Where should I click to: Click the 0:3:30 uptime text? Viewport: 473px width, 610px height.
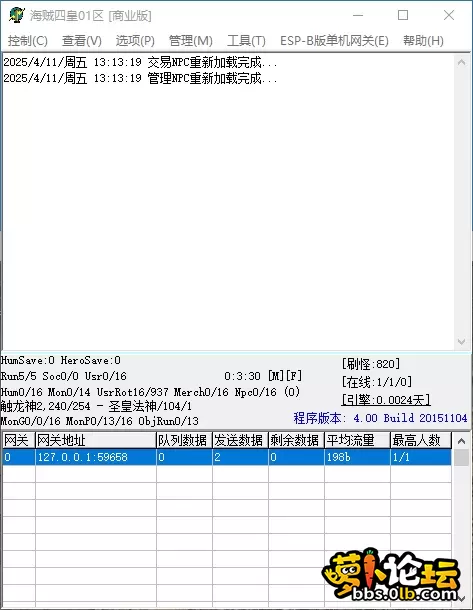point(242,376)
